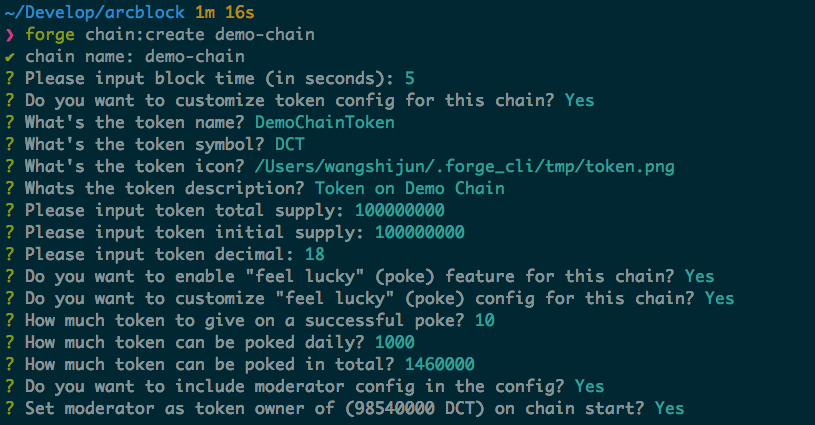This screenshot has width=815, height=425.
Task: Click the token initial supply value
Action: 419,232
